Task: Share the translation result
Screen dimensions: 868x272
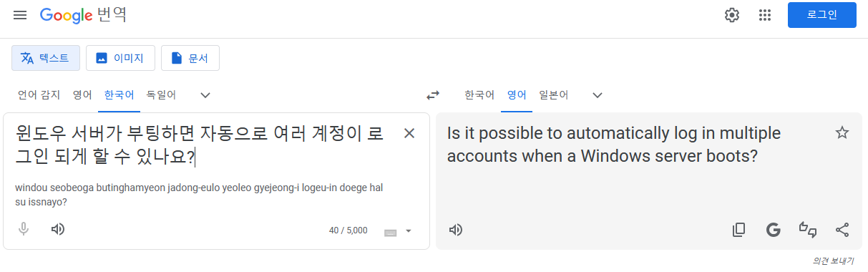Action: pyautogui.click(x=842, y=230)
